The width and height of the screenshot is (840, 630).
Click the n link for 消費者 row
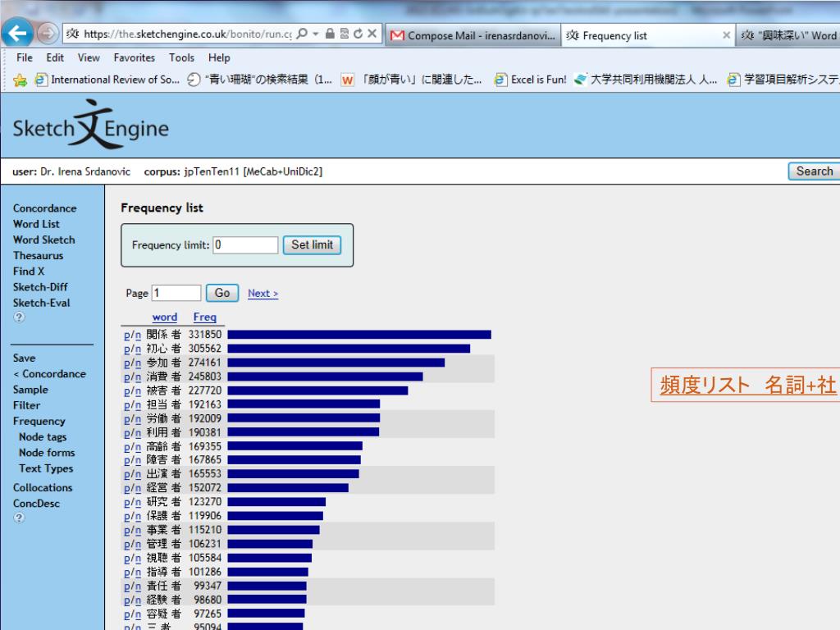138,377
